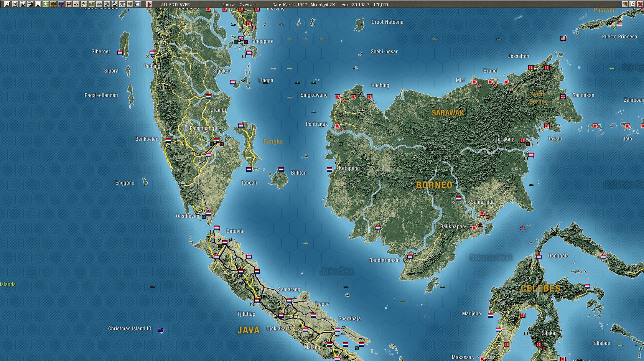Click red aircraft on blue background icon
The image size is (644, 361).
61,4
